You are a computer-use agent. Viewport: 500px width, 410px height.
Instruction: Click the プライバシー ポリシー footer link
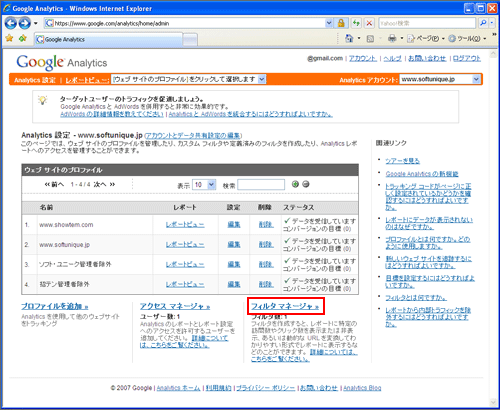tap(266, 388)
